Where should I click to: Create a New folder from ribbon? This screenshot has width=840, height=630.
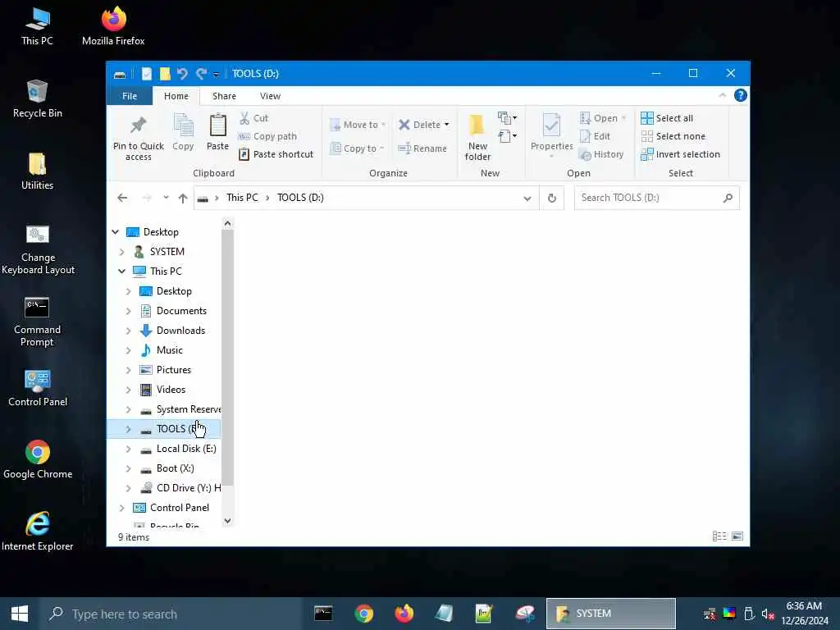click(477, 138)
